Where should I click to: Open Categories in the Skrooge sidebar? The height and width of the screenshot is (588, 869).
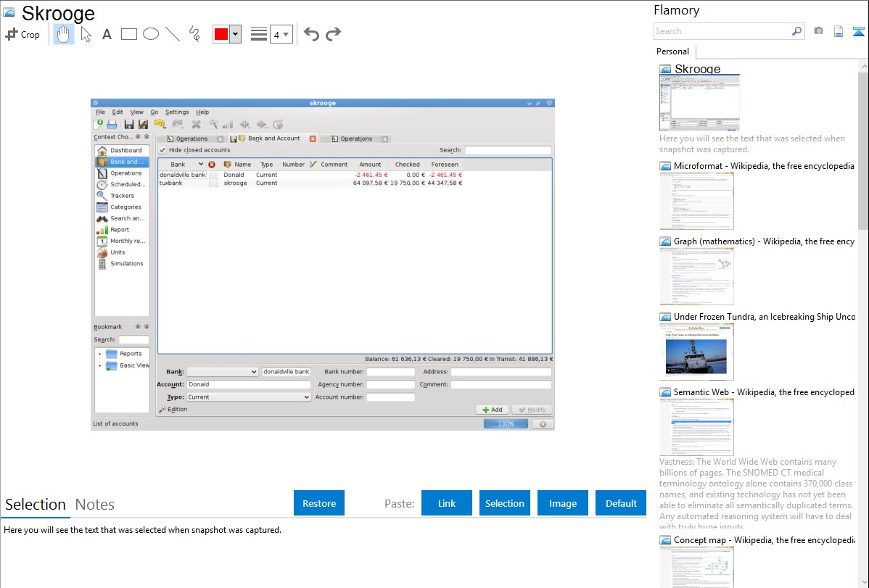coord(121,207)
